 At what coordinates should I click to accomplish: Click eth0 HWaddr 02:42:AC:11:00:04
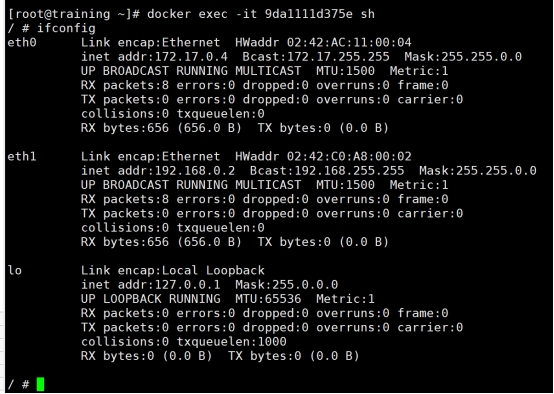click(323, 43)
